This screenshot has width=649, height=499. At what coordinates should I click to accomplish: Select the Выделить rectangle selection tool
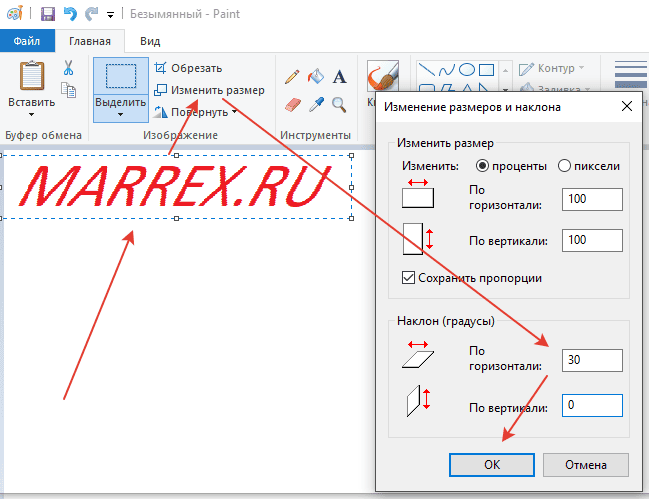coord(121,76)
